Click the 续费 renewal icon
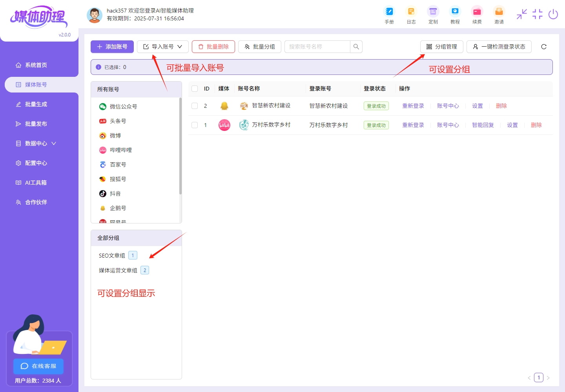The image size is (565, 392). click(x=477, y=15)
